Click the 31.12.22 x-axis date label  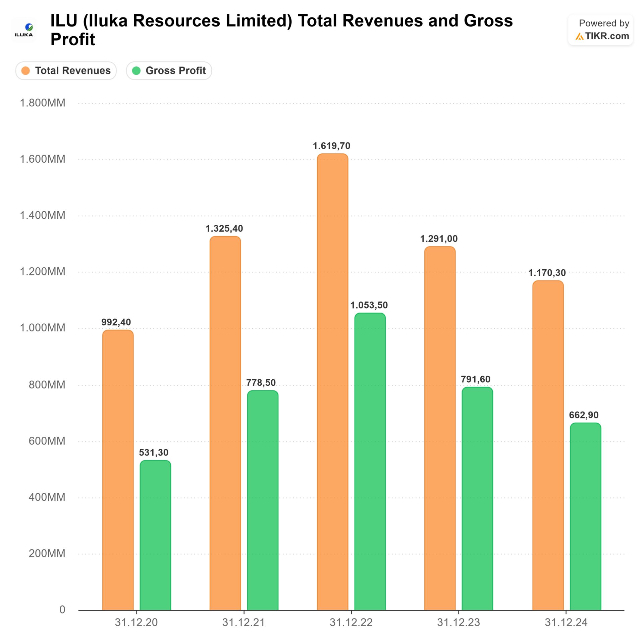click(x=351, y=623)
